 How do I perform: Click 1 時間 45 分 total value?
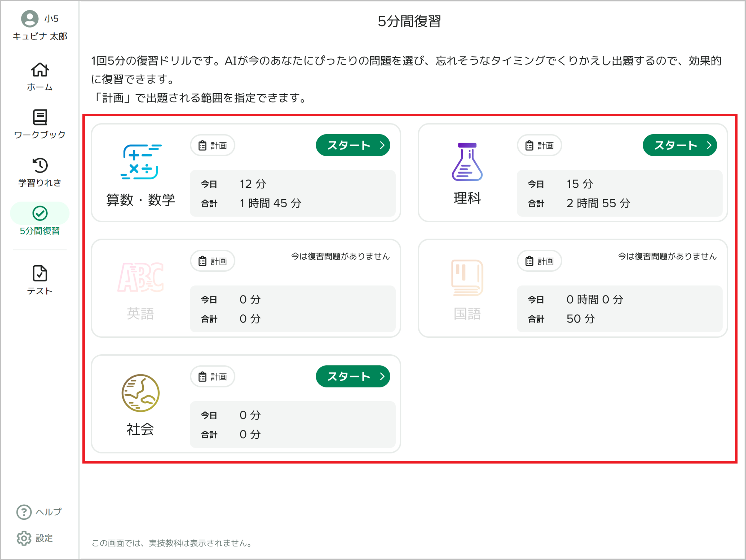pos(270,203)
